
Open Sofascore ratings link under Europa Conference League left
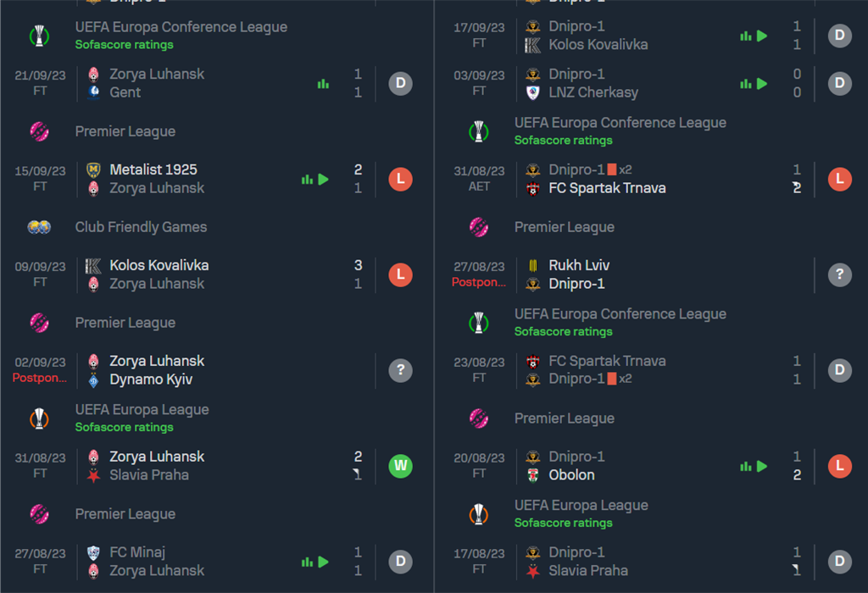pos(124,45)
